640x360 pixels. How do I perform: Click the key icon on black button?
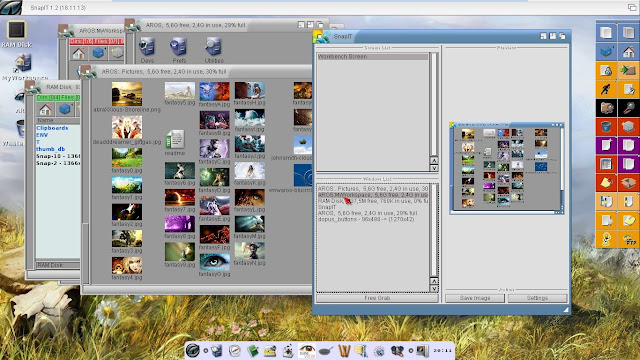click(x=629, y=108)
